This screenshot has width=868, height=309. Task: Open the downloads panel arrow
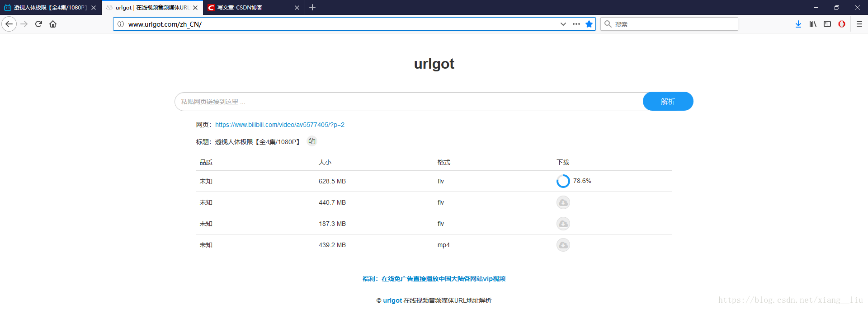(798, 24)
